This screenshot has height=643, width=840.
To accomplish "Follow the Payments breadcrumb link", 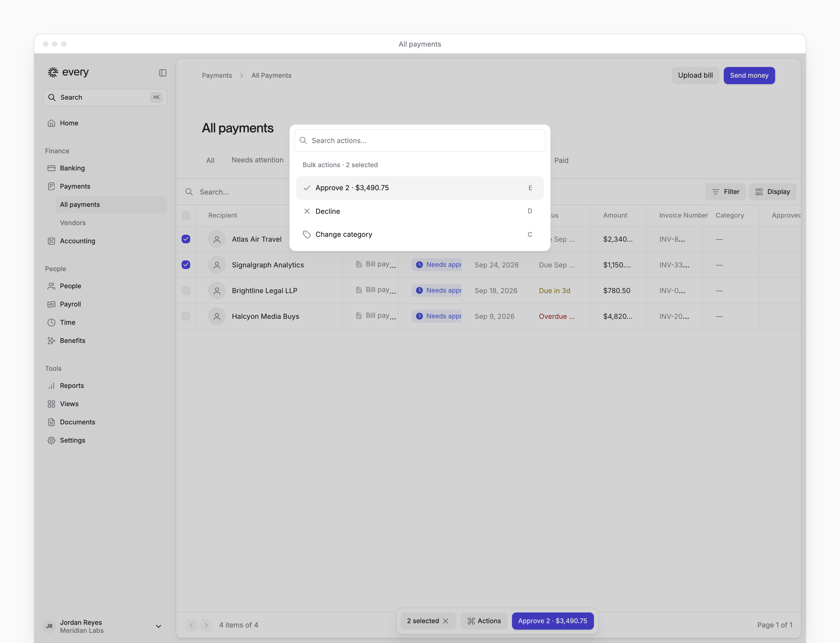I will pyautogui.click(x=217, y=75).
